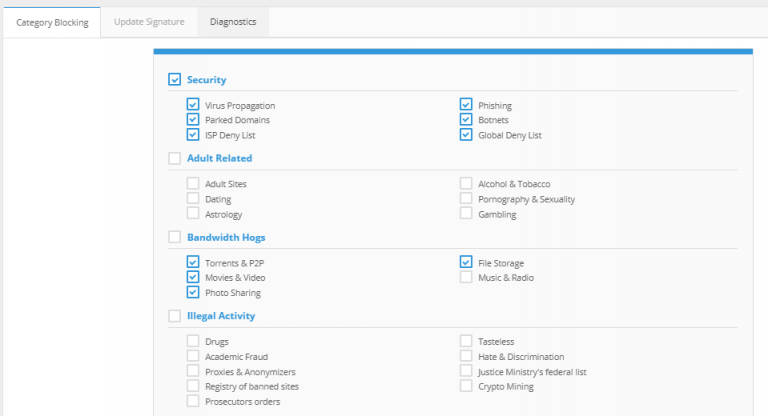Check the Illegal Activity group box
The image size is (768, 416).
[x=174, y=316]
